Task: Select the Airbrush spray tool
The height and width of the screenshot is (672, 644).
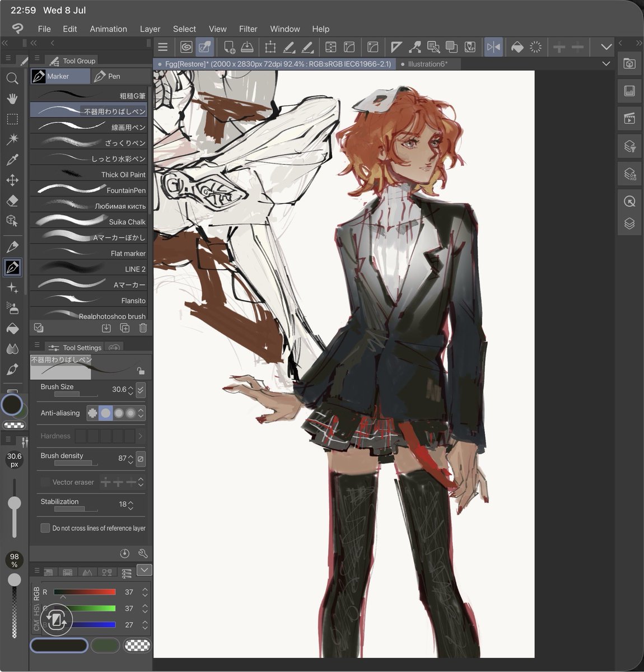Action: tap(12, 308)
